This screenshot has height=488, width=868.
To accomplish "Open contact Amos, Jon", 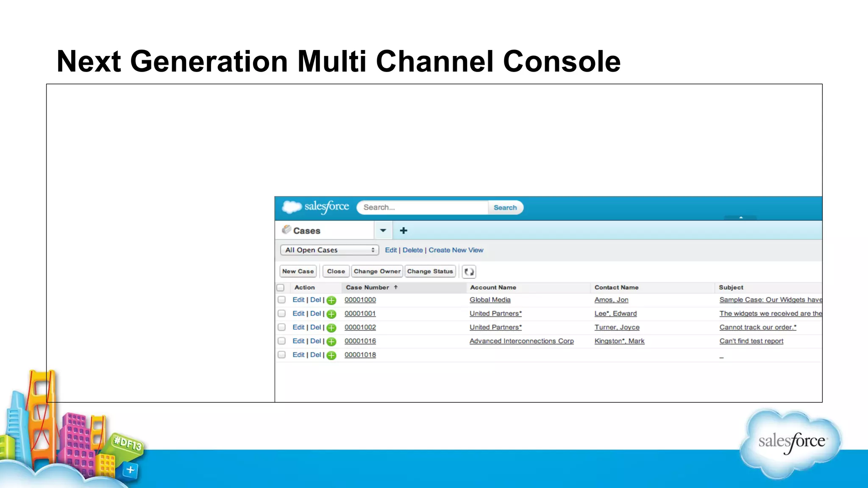I will (x=611, y=299).
